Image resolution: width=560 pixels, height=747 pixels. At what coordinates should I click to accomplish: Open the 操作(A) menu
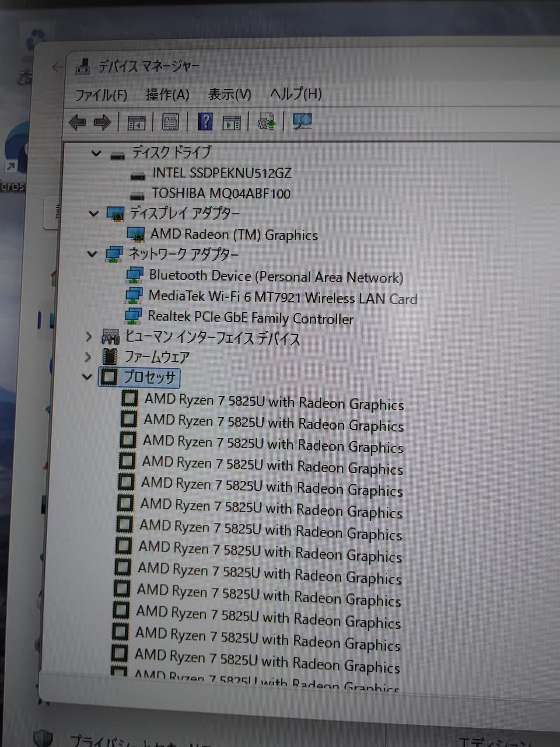167,95
